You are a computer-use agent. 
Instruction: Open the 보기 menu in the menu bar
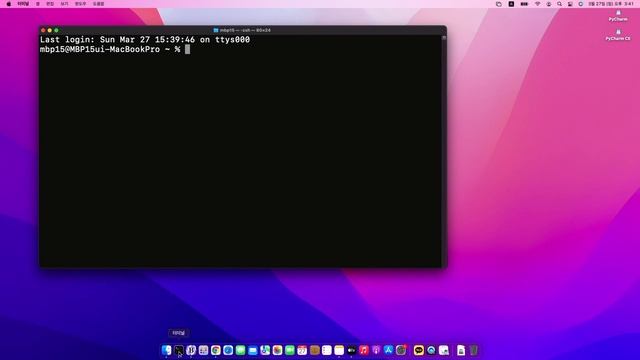[64, 4]
